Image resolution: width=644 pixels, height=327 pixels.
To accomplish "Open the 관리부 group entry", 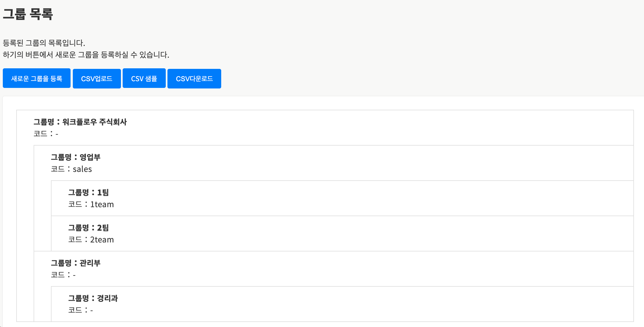I will point(90,263).
